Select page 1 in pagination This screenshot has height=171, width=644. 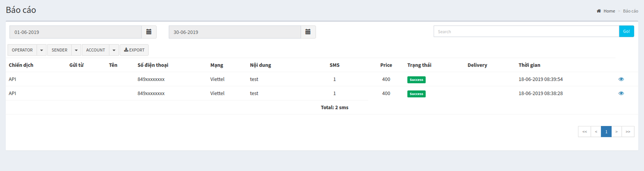tap(606, 132)
